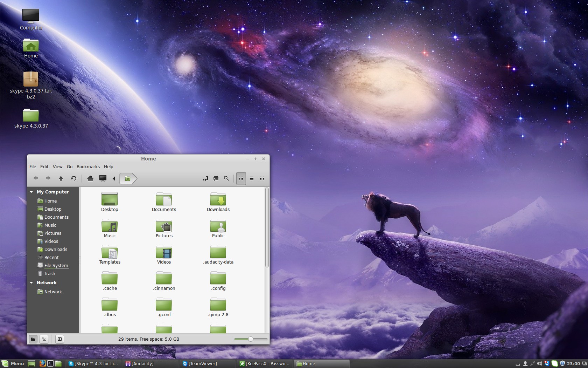Screen dimensions: 588x368
Task: Hide the sidebar with status bar button
Action: pyautogui.click(x=59, y=339)
